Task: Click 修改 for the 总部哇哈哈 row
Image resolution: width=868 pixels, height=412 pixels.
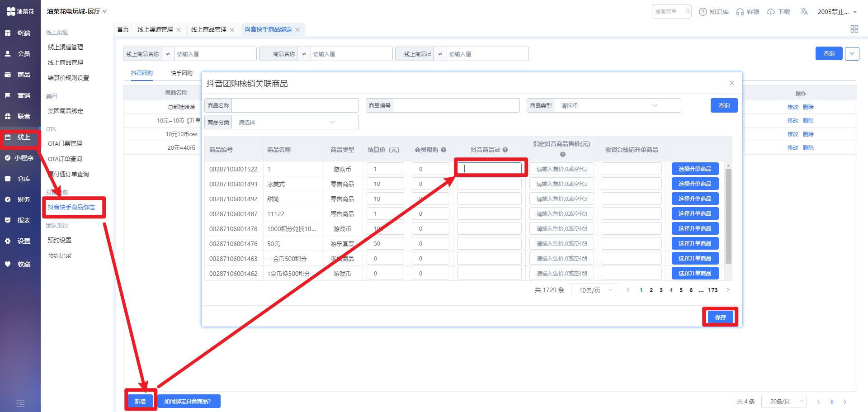Action: coord(793,107)
